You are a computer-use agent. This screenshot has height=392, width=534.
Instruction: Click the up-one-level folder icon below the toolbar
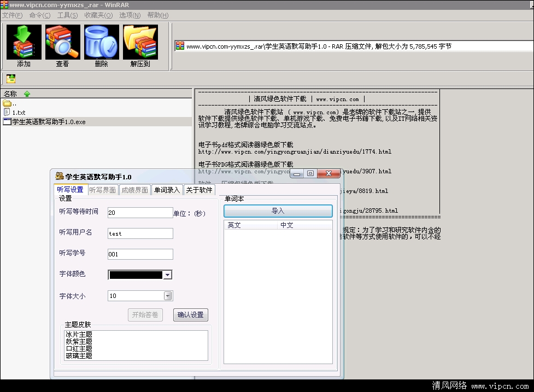[11, 79]
